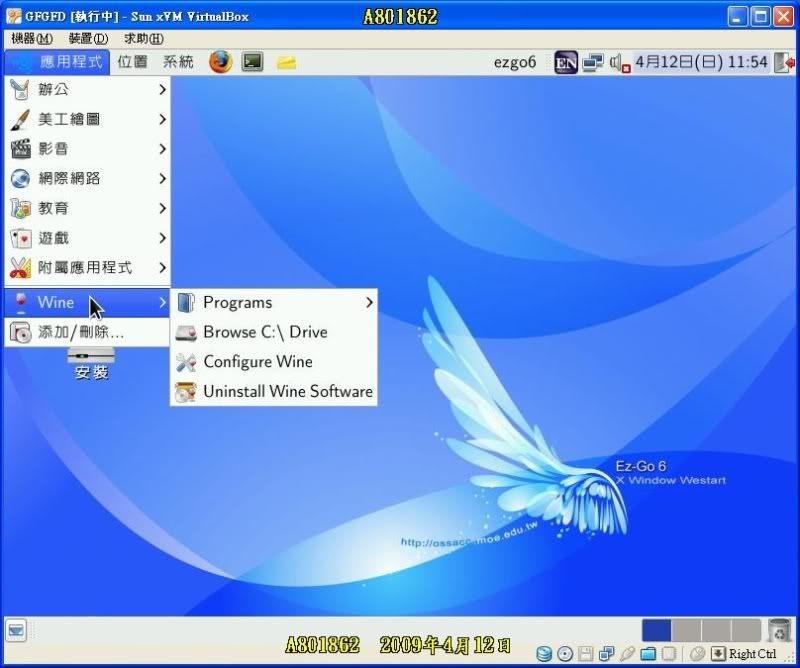Open the VirtualBox 裝置(D) menu

coord(88,38)
